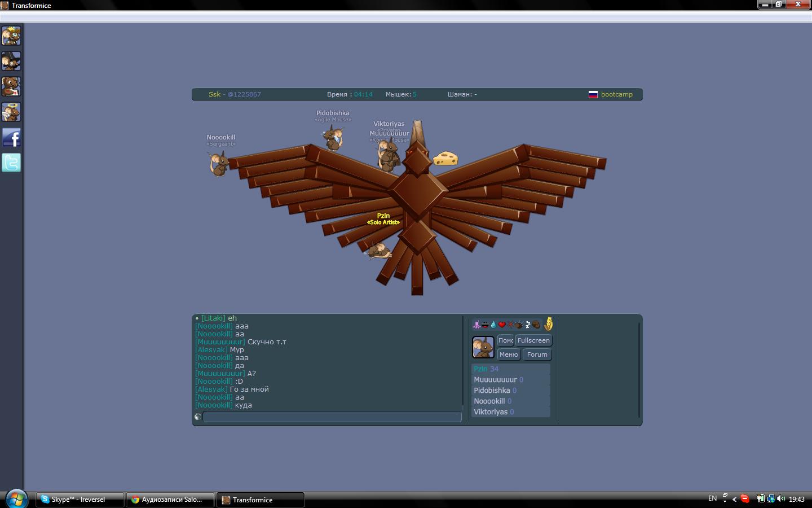Click the Transformice taskbar item

click(261, 500)
